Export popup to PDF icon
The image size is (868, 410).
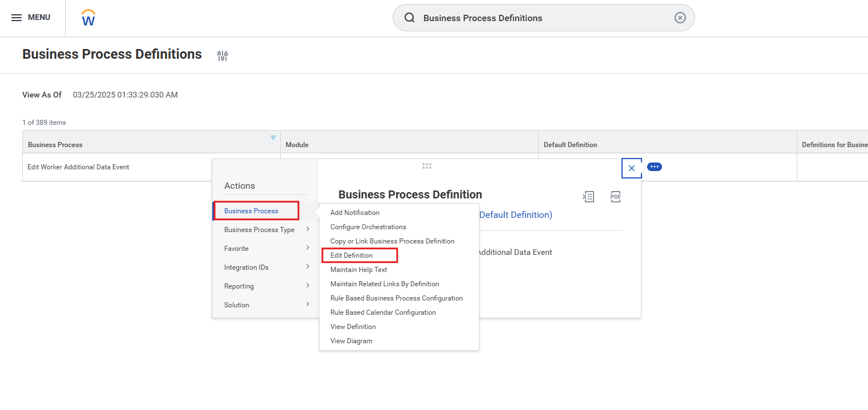click(615, 196)
